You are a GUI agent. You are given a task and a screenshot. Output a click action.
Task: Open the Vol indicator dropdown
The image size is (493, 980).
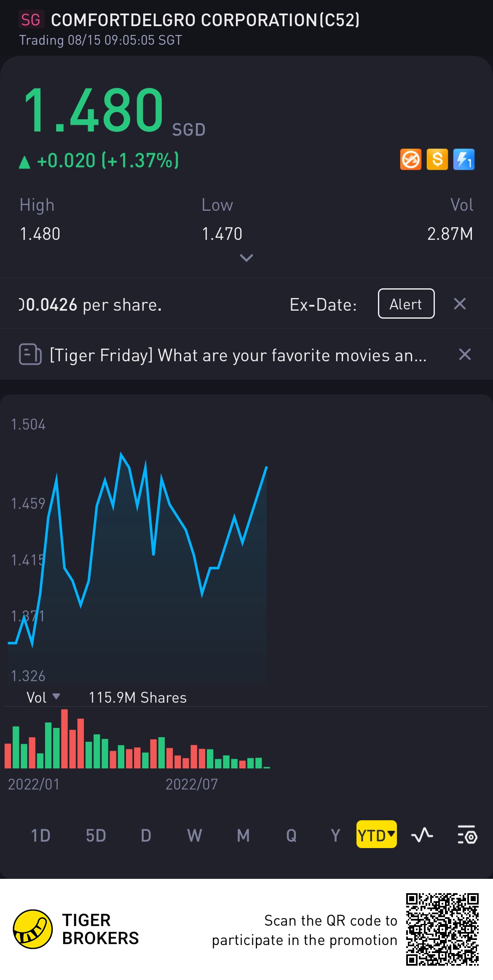[43, 697]
